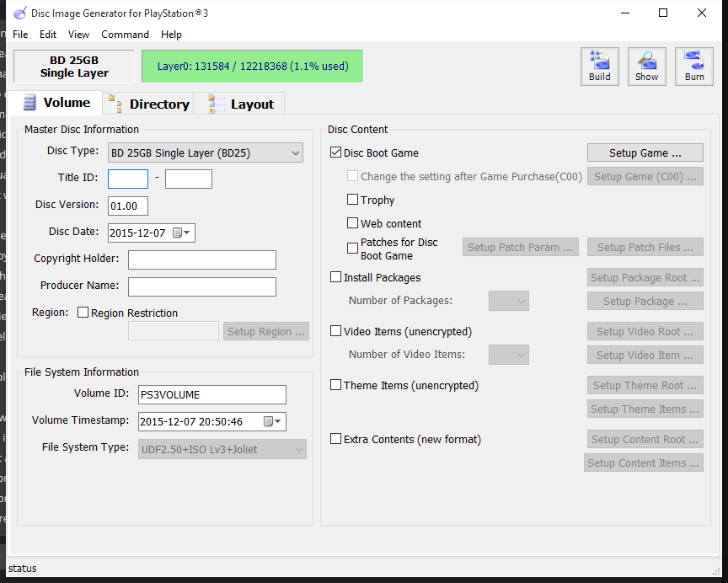Open the Help menu
The height and width of the screenshot is (583, 728).
pyautogui.click(x=171, y=35)
